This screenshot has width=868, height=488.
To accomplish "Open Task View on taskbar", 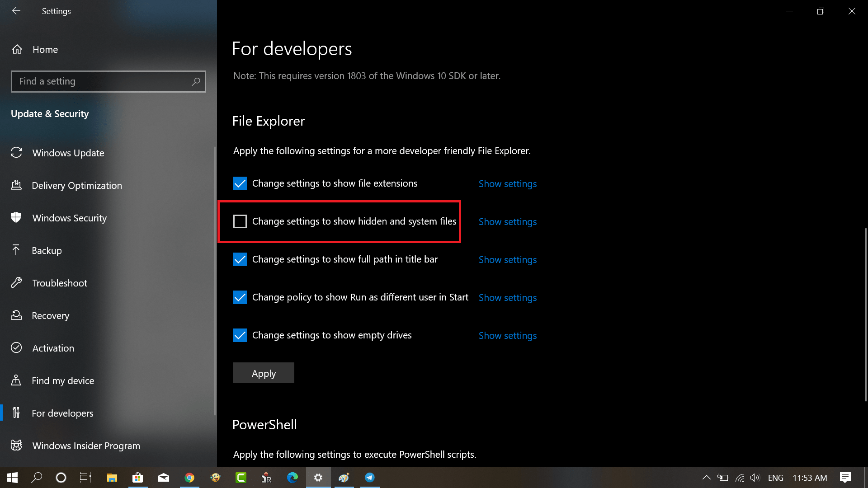I will click(85, 478).
